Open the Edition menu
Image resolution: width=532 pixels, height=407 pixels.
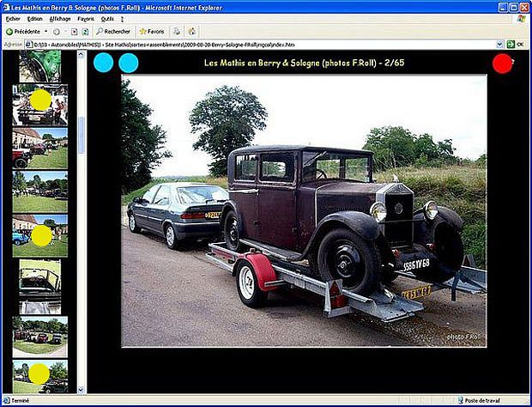35,18
